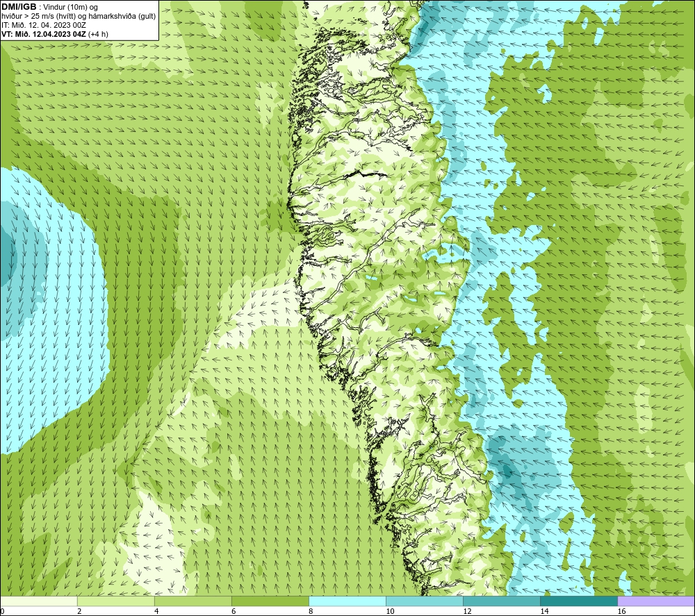This screenshot has width=695, height=616.
Task: Click the DMI/IGB title text
Action: pyautogui.click(x=19, y=7)
